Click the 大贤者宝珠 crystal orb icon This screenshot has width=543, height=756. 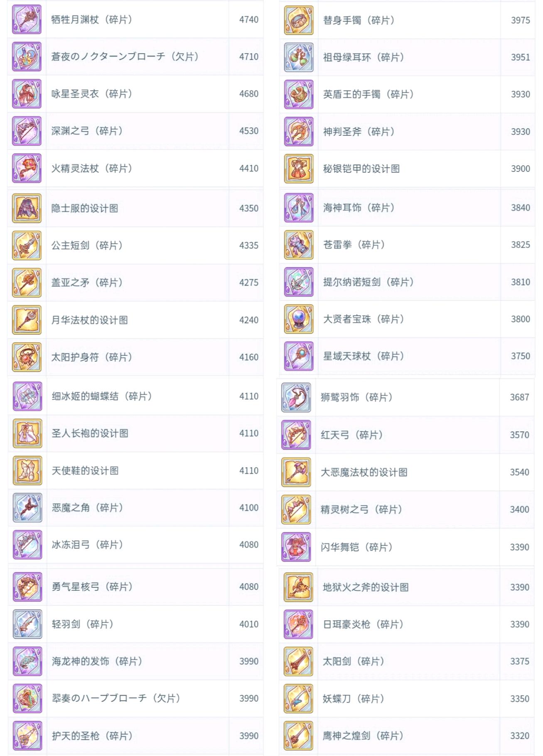(x=299, y=319)
